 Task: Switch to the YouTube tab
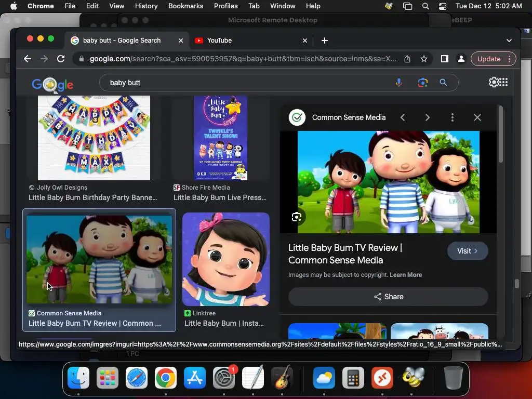pyautogui.click(x=251, y=41)
